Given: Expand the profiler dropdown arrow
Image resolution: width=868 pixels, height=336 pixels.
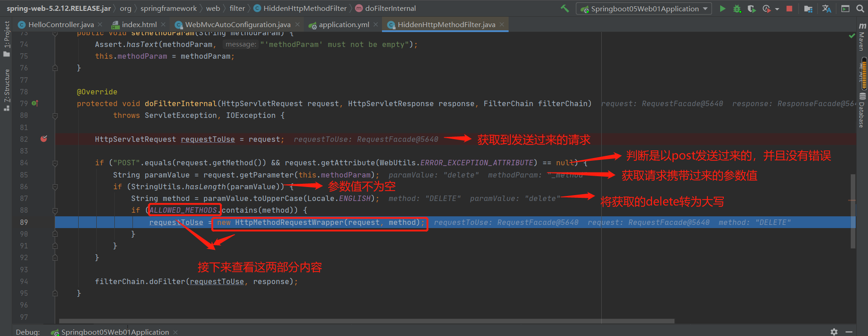Looking at the screenshot, I should click(x=777, y=9).
